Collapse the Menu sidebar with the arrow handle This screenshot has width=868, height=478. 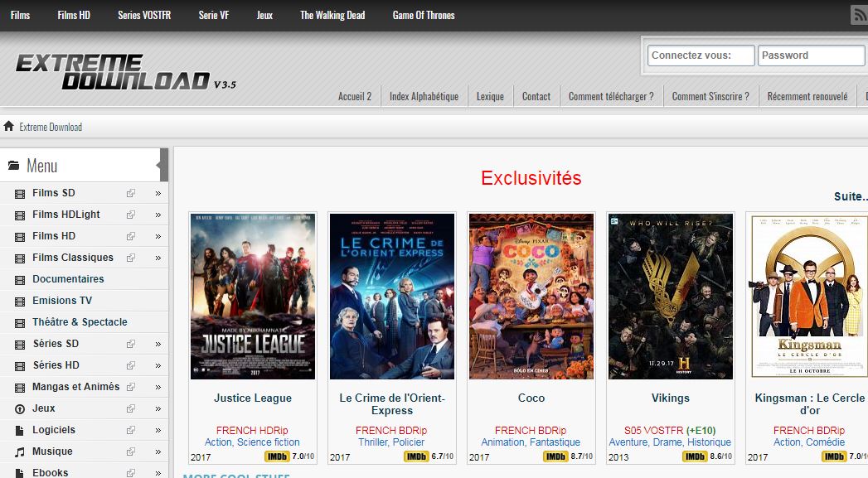click(x=163, y=165)
